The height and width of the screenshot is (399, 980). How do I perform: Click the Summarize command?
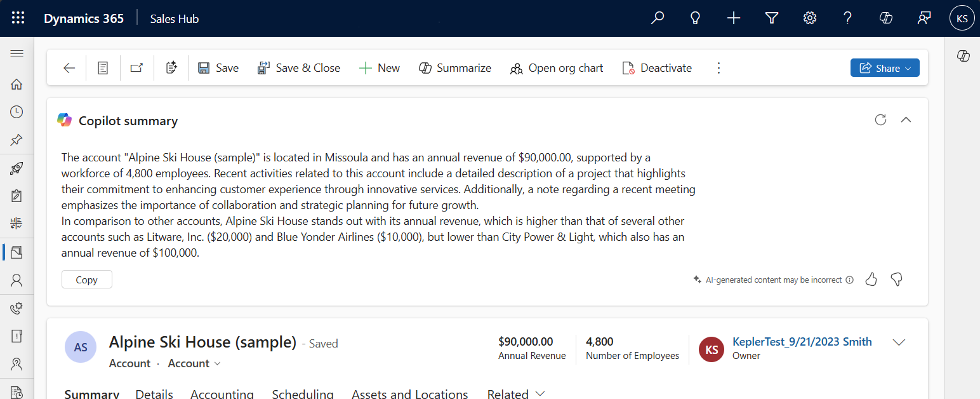point(454,68)
